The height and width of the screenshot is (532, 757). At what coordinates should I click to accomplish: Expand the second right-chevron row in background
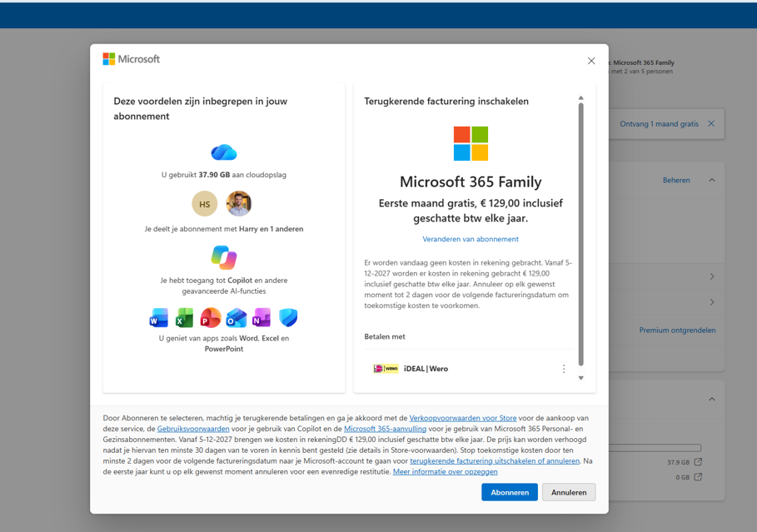(x=712, y=302)
